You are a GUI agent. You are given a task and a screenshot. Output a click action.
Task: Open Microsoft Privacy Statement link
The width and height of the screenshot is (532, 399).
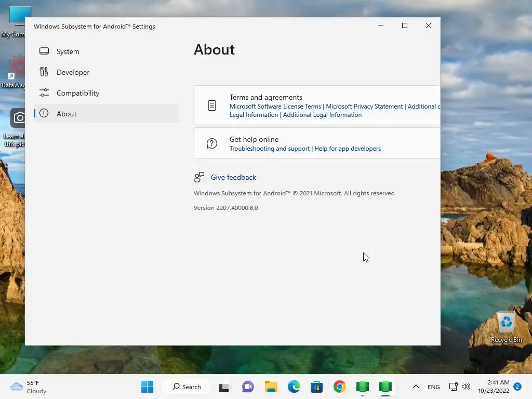pyautogui.click(x=364, y=107)
